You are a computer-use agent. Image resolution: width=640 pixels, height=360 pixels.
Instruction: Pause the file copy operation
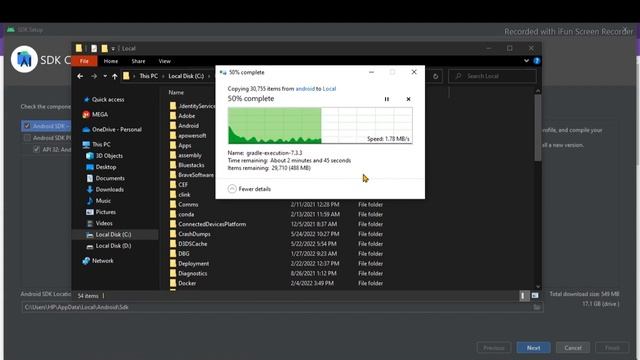(387, 99)
